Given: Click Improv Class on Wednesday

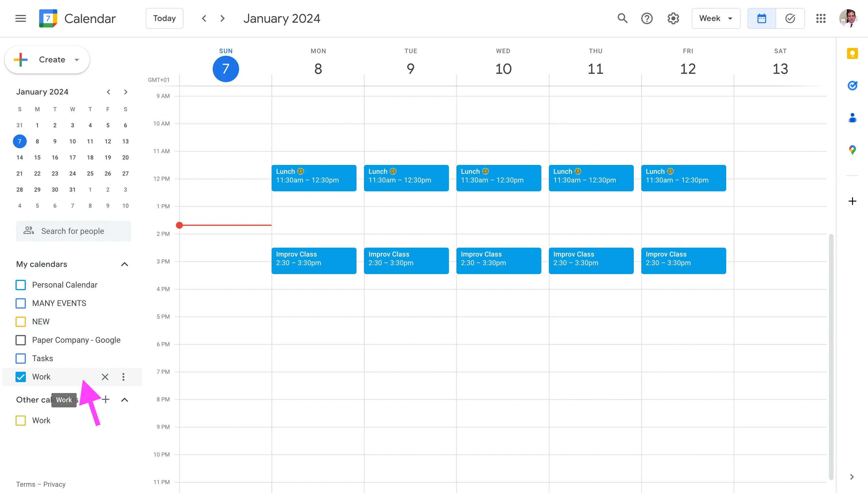Looking at the screenshot, I should [x=499, y=260].
